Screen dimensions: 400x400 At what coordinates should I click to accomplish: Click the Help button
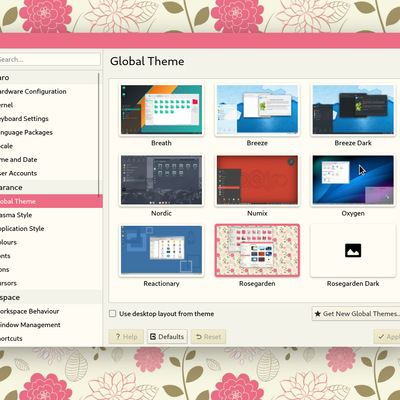(x=126, y=337)
